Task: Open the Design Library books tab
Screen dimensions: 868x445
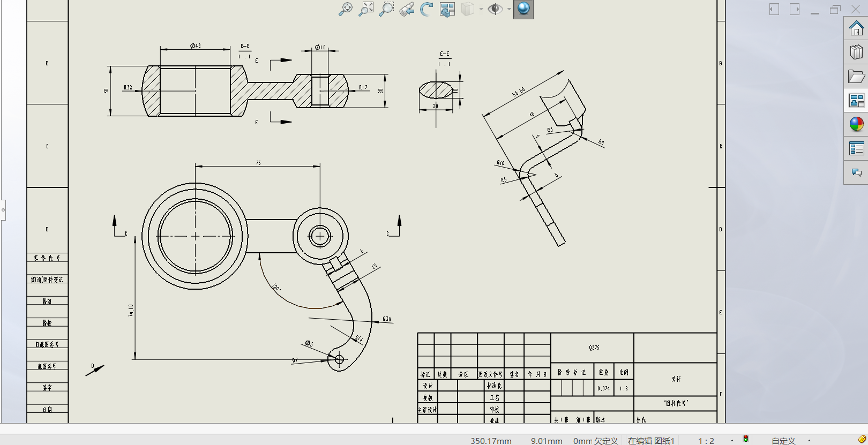Action: point(856,52)
